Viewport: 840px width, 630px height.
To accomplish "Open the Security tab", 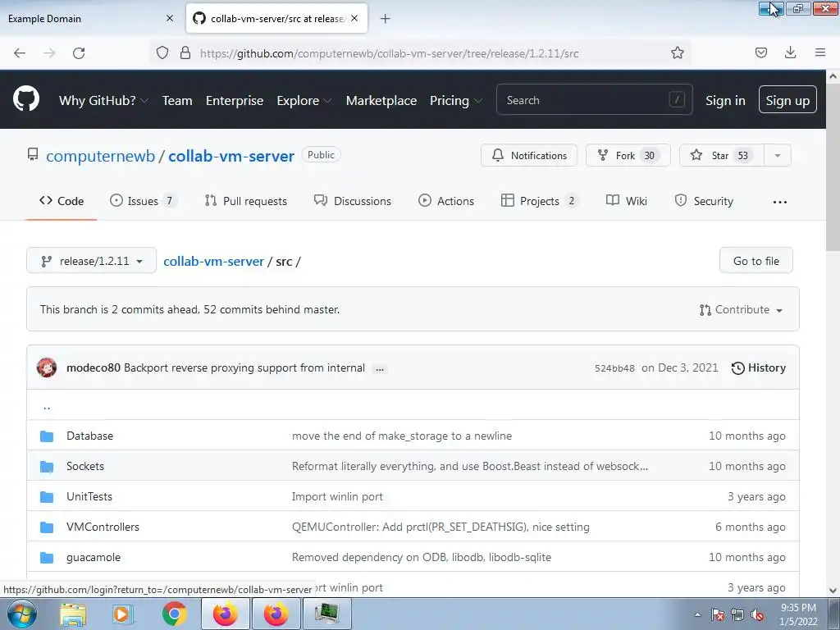I will point(704,201).
